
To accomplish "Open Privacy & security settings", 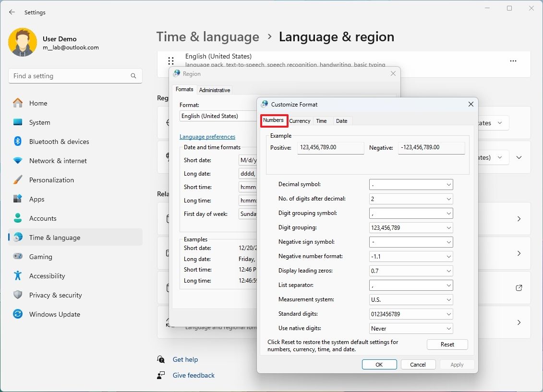I will 56,295.
